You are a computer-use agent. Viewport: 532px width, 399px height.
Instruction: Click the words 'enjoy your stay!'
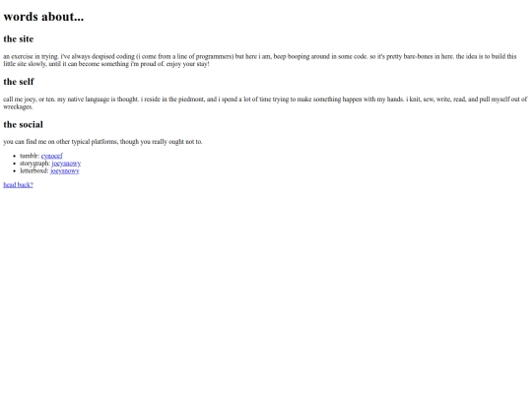point(187,64)
